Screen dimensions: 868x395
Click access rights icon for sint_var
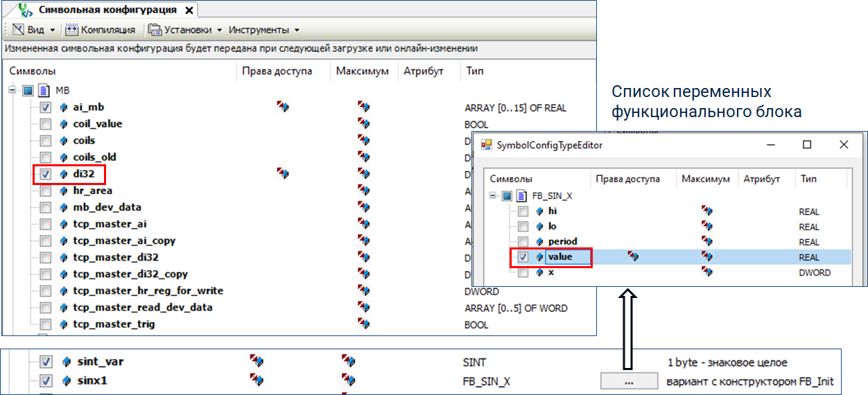(256, 361)
